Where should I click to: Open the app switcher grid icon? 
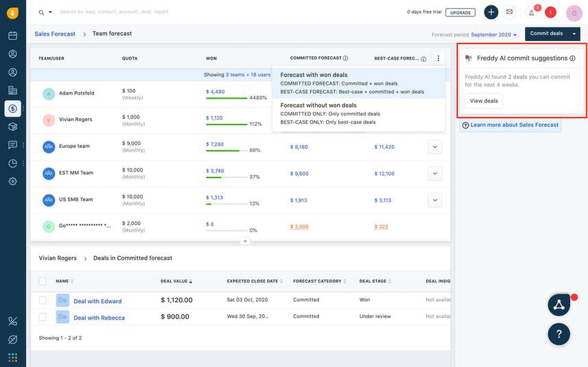pyautogui.click(x=13, y=357)
